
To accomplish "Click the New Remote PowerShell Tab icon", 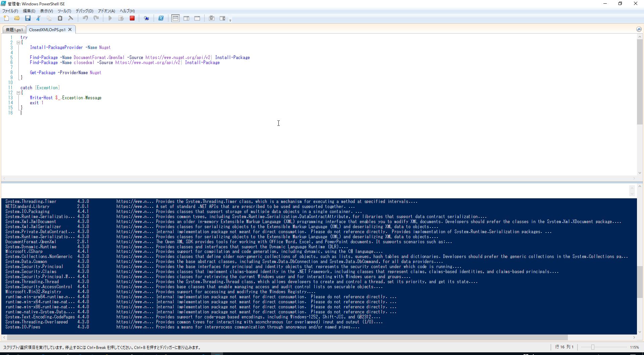I will [x=147, y=18].
